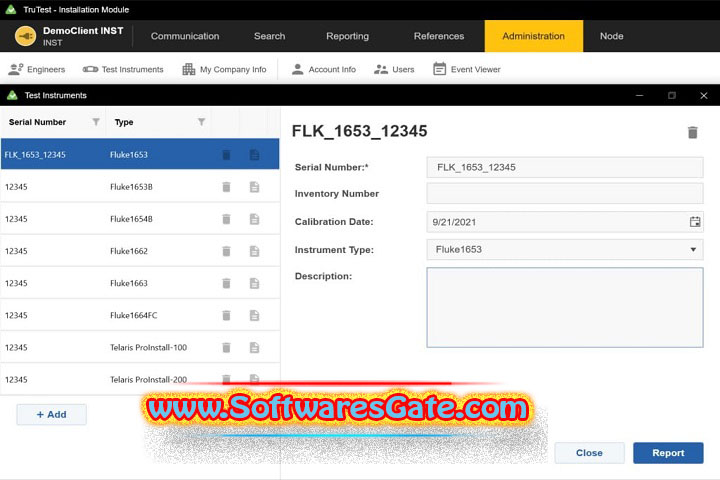
Task: Click the Inventory Number input field
Action: [564, 193]
